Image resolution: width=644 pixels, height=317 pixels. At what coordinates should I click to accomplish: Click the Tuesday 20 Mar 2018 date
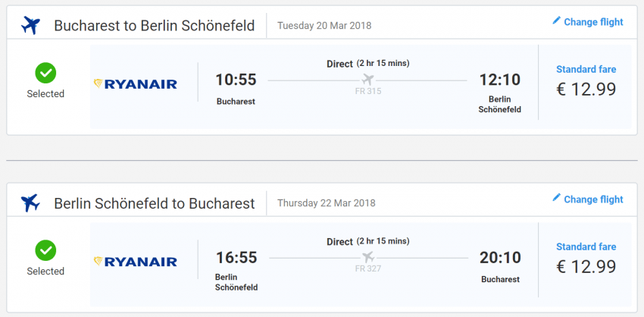(324, 26)
